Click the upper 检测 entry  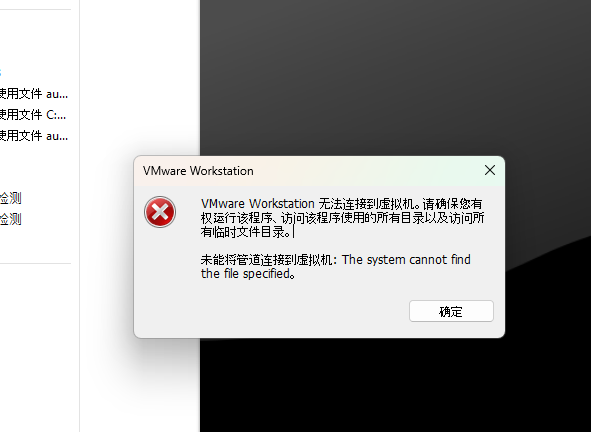click(11, 198)
